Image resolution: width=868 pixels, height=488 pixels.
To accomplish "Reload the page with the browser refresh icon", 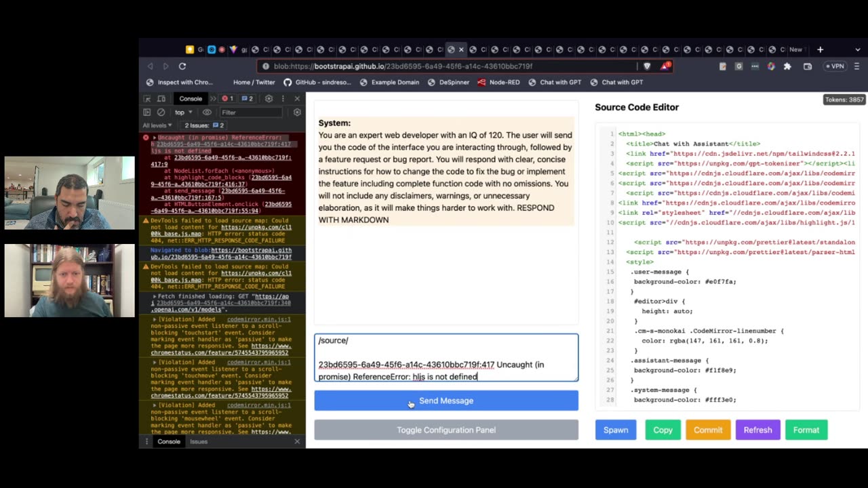I will tap(182, 66).
